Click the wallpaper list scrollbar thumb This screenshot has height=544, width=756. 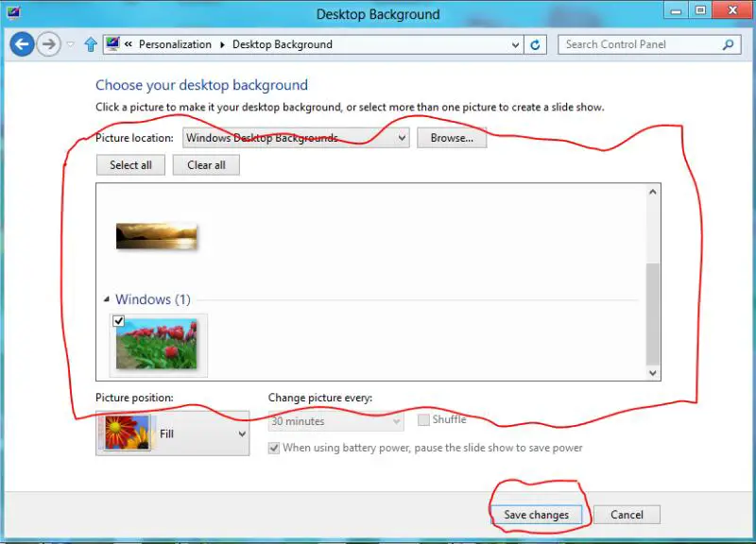click(653, 314)
